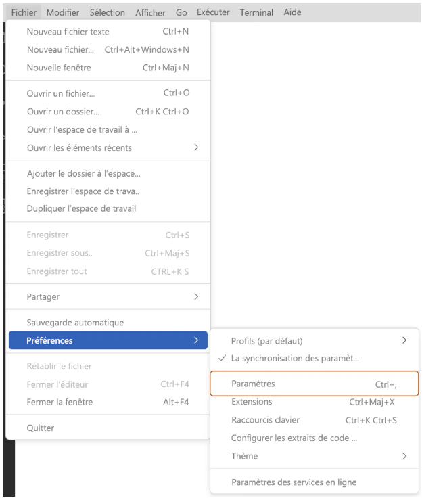Open the Modifier menu

click(x=63, y=13)
